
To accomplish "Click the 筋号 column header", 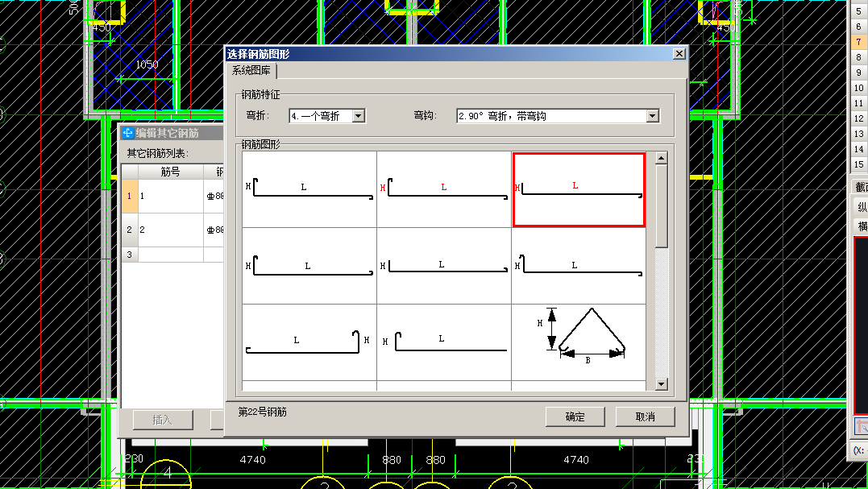I will [x=171, y=172].
